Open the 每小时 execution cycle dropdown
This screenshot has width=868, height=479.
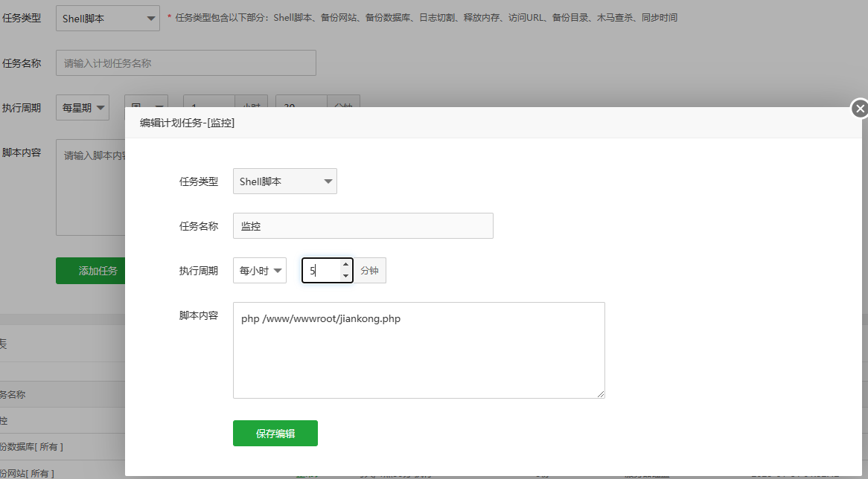pyautogui.click(x=259, y=271)
